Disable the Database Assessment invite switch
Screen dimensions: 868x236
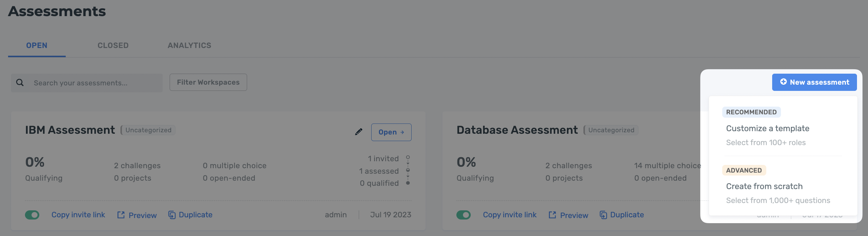click(x=464, y=215)
